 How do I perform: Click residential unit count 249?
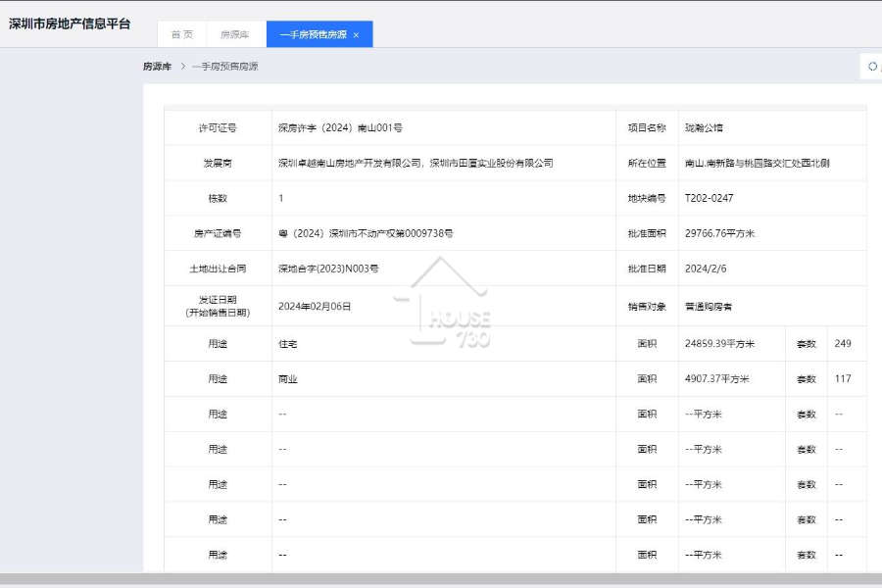tap(843, 343)
